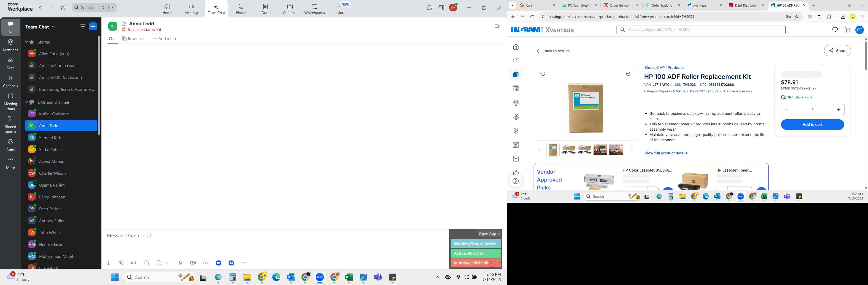Open the emoji picker in message toolbar
The width and height of the screenshot is (868, 285).
click(121, 263)
